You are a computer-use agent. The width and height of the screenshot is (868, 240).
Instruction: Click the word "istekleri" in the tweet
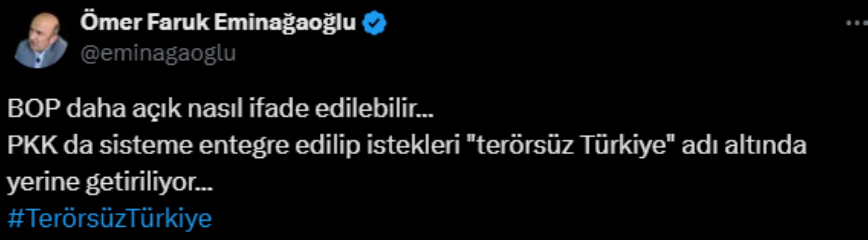(x=413, y=145)
